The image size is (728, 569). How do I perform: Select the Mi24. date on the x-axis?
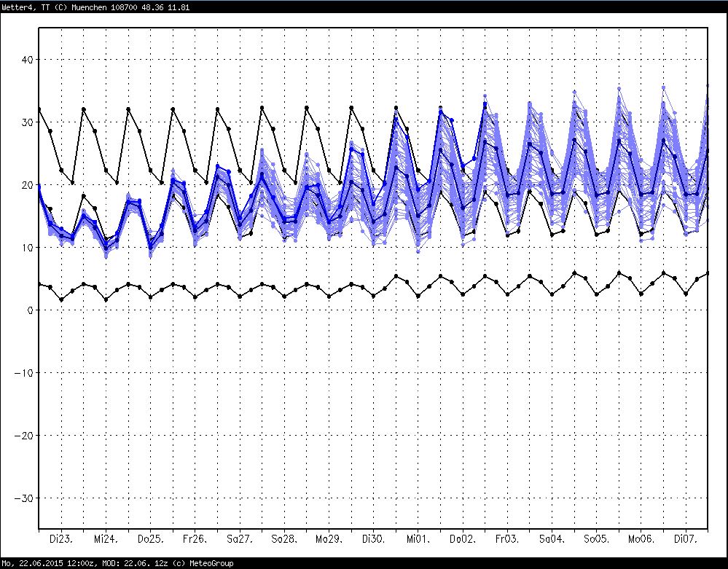click(105, 539)
